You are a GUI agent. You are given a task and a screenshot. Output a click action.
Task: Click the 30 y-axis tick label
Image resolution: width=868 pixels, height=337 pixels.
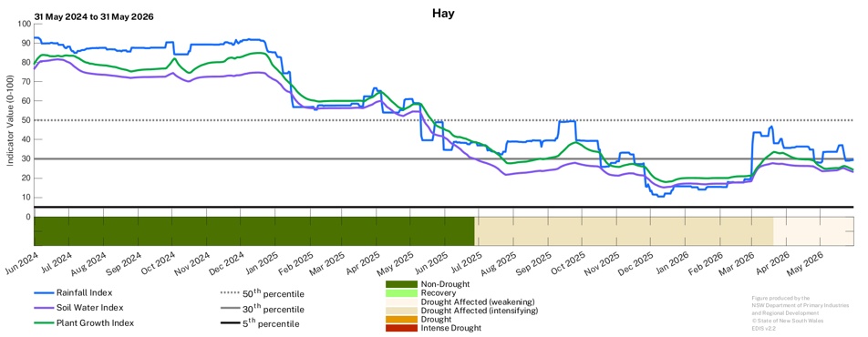[27, 158]
